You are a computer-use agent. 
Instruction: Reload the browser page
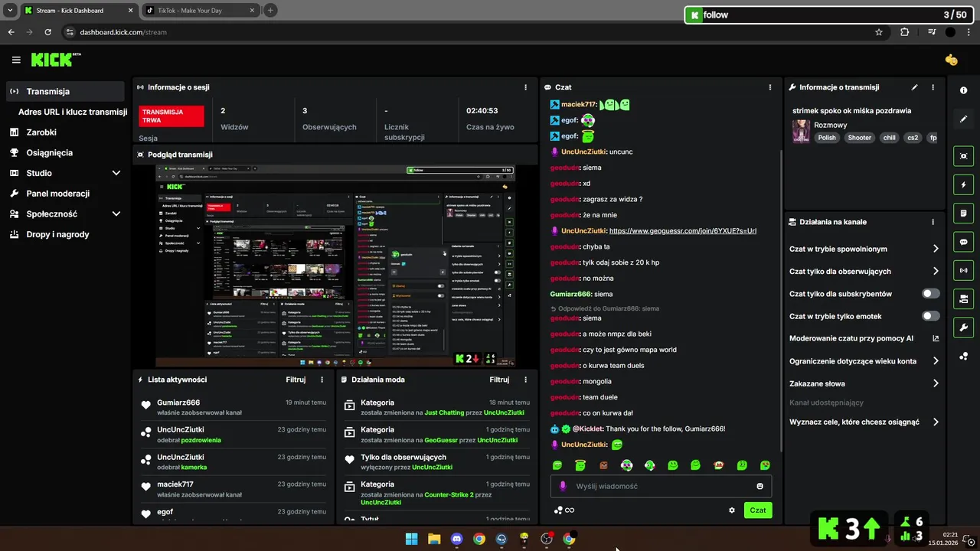(48, 32)
